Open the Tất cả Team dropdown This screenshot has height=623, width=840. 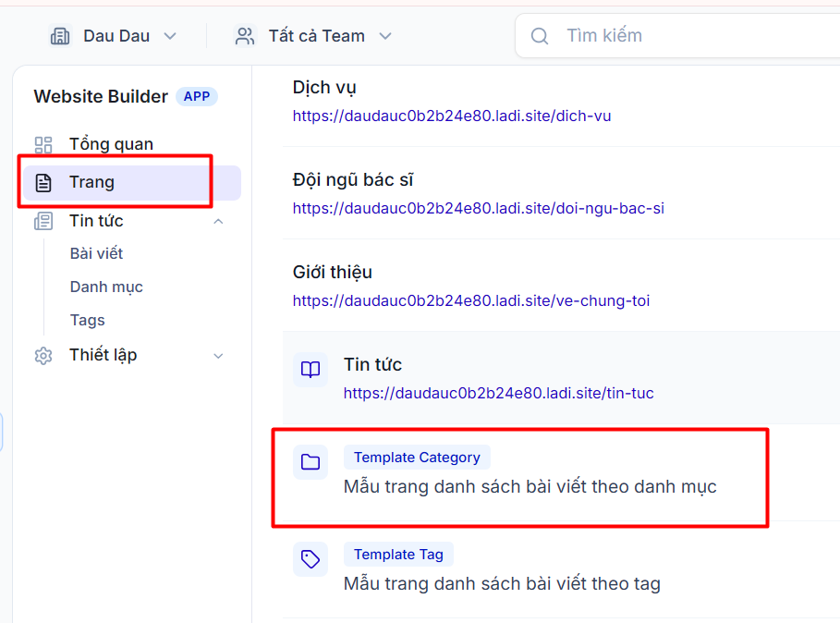tap(314, 36)
